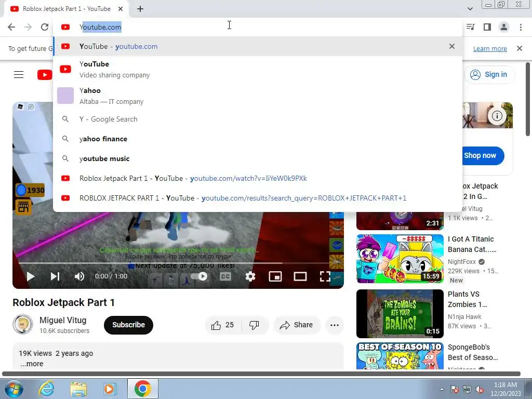Enable miniplayer mode

coord(275,276)
